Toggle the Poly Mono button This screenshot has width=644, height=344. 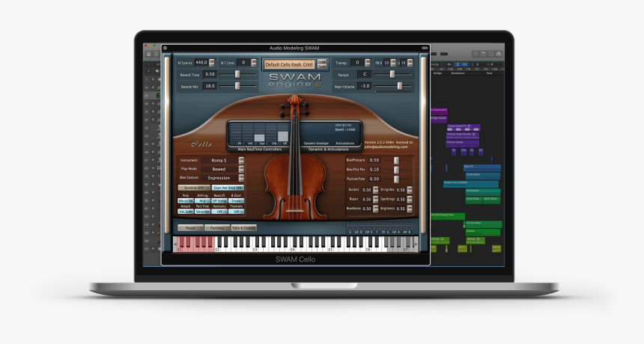tap(186, 201)
